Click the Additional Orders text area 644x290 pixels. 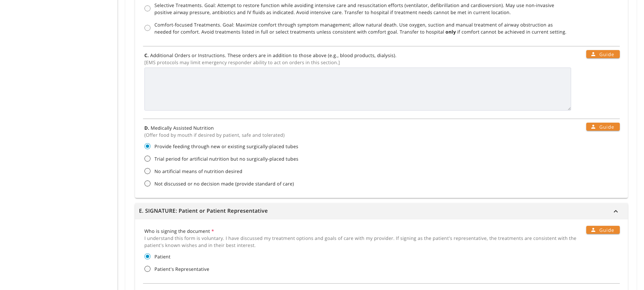coord(357,89)
